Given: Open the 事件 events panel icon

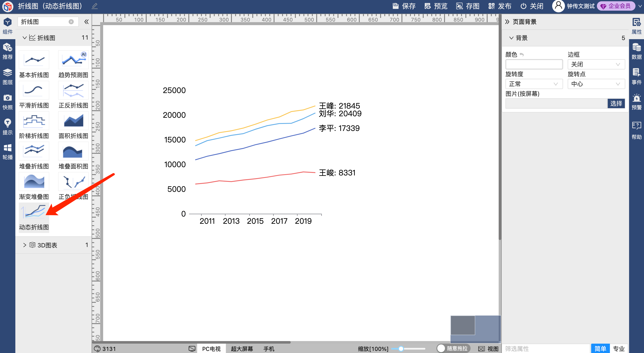Looking at the screenshot, I should (x=636, y=76).
